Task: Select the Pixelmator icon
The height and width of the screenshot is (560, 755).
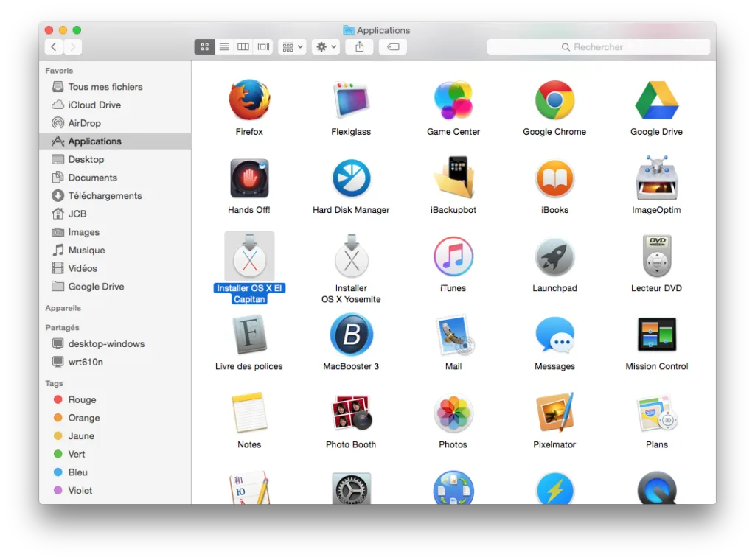Action: [x=554, y=413]
